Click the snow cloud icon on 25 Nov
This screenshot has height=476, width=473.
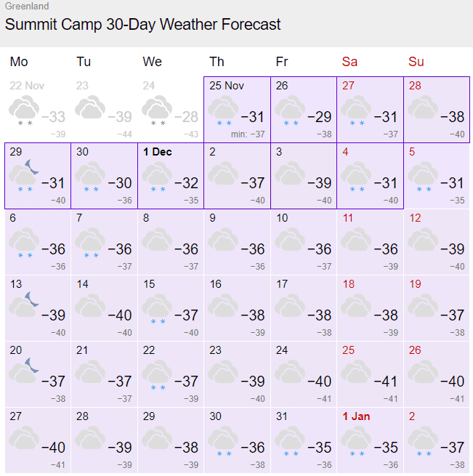click(x=224, y=110)
